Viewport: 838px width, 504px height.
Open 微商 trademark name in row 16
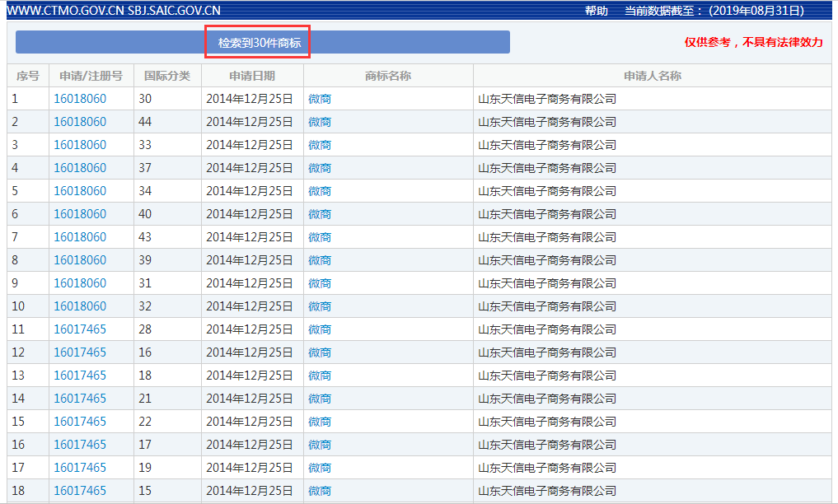click(320, 444)
